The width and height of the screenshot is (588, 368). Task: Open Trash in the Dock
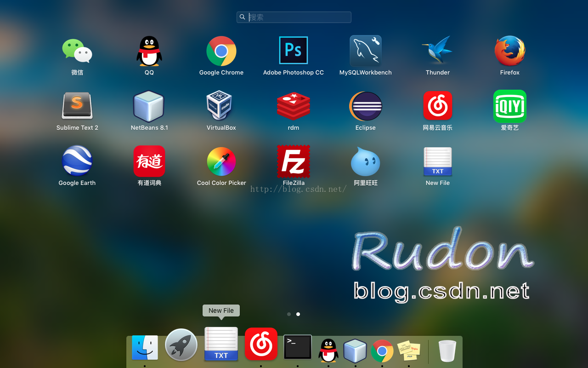click(447, 351)
